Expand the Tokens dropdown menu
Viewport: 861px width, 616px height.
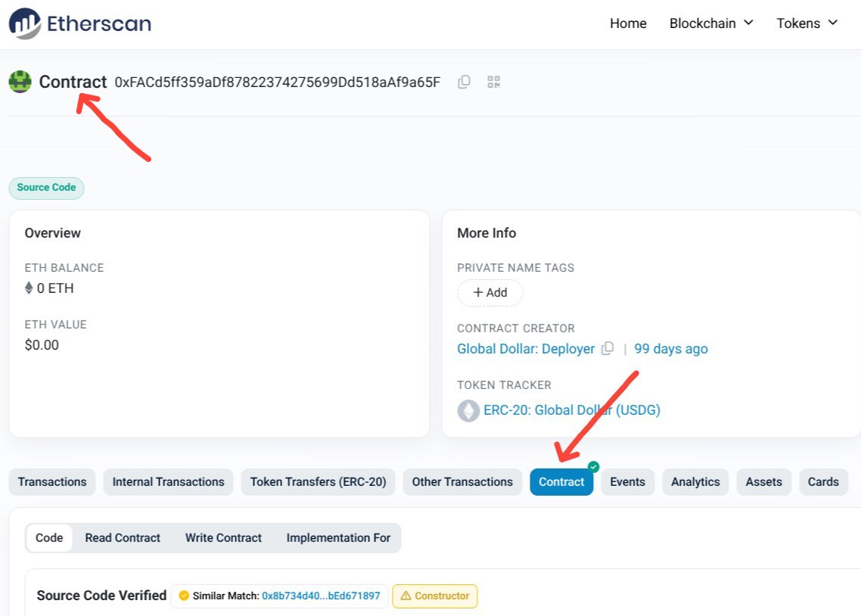point(807,23)
